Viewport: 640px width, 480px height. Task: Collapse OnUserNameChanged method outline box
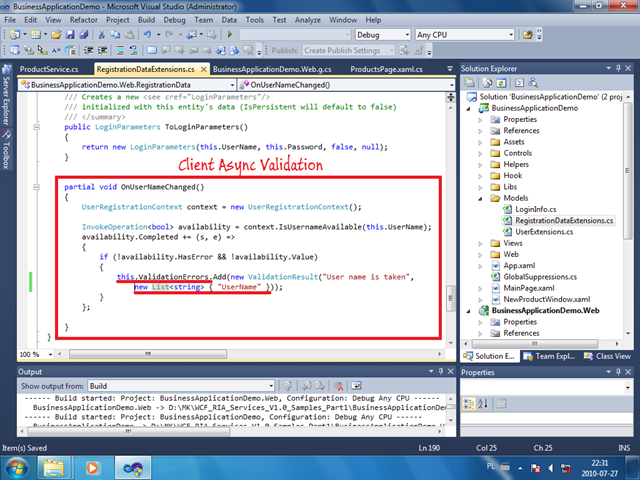[36, 187]
